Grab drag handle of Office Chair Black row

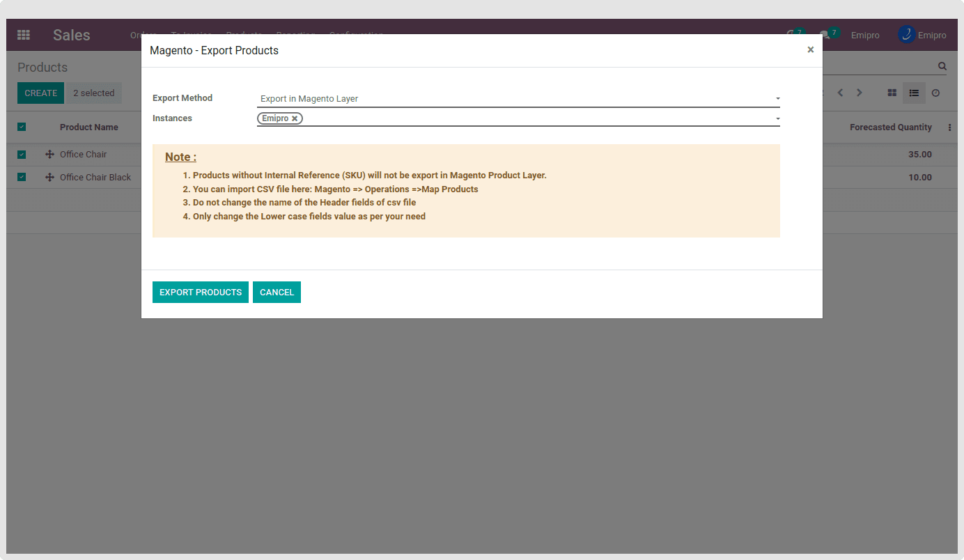49,178
